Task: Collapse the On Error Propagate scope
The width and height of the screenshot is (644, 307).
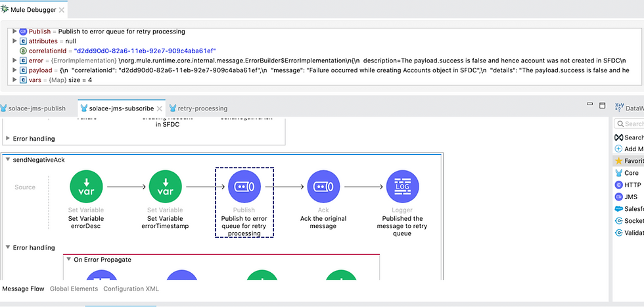Action: tap(68, 260)
